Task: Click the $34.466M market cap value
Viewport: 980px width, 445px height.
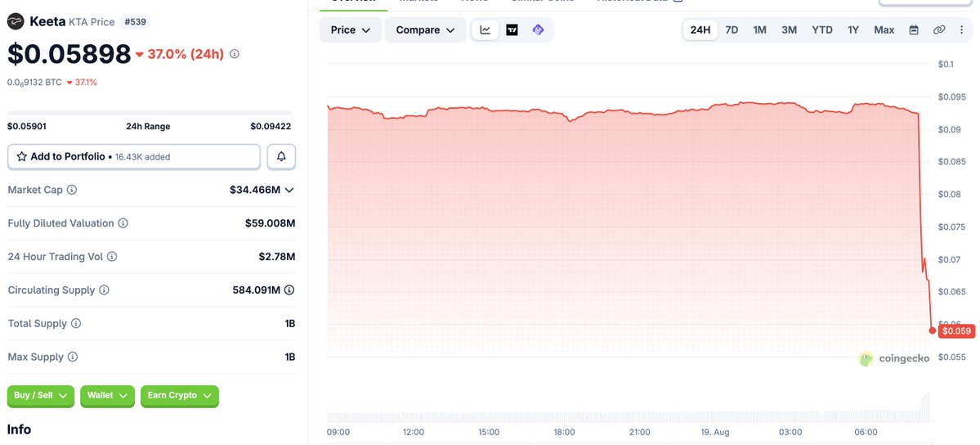Action: (x=255, y=190)
